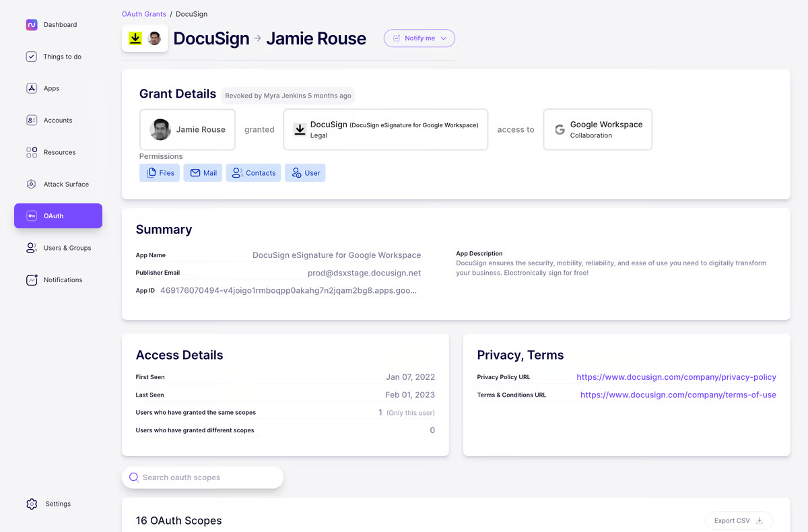View the Resources panel
This screenshot has width=808, height=532.
(x=60, y=152)
